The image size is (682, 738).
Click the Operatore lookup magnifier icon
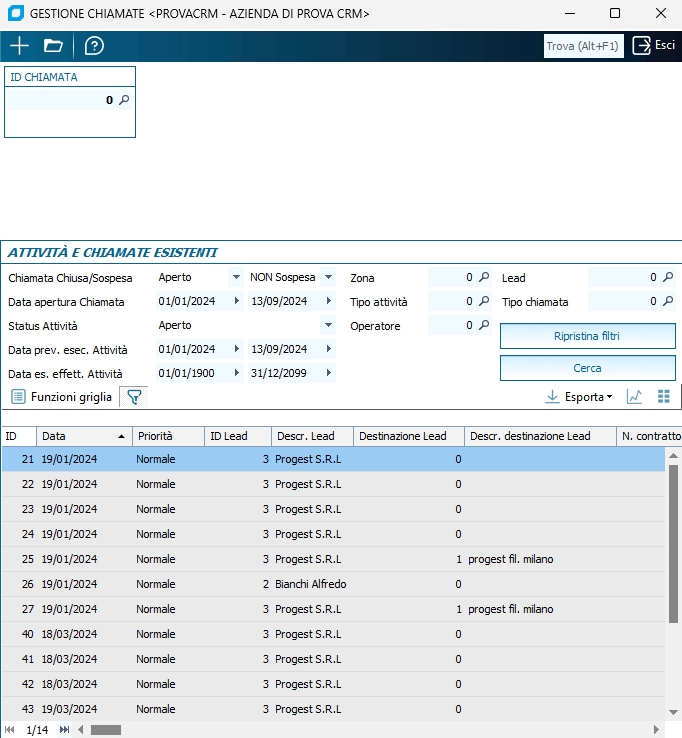(x=484, y=325)
